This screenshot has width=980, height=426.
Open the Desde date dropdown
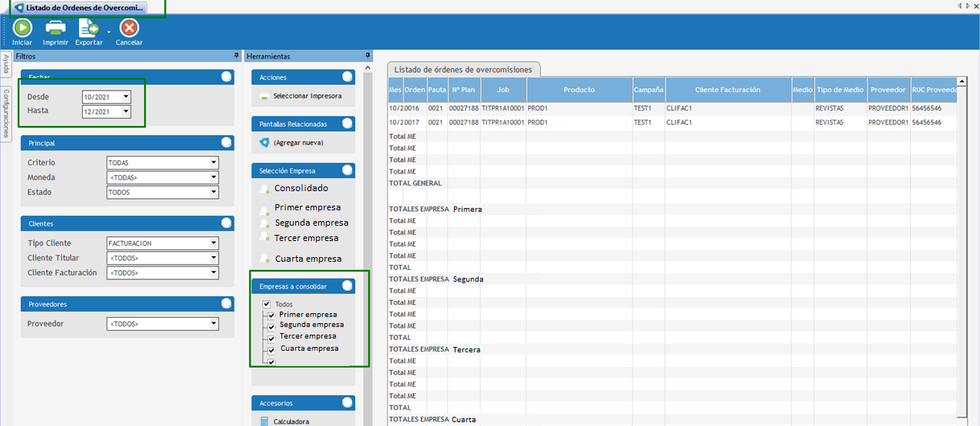[x=126, y=97]
